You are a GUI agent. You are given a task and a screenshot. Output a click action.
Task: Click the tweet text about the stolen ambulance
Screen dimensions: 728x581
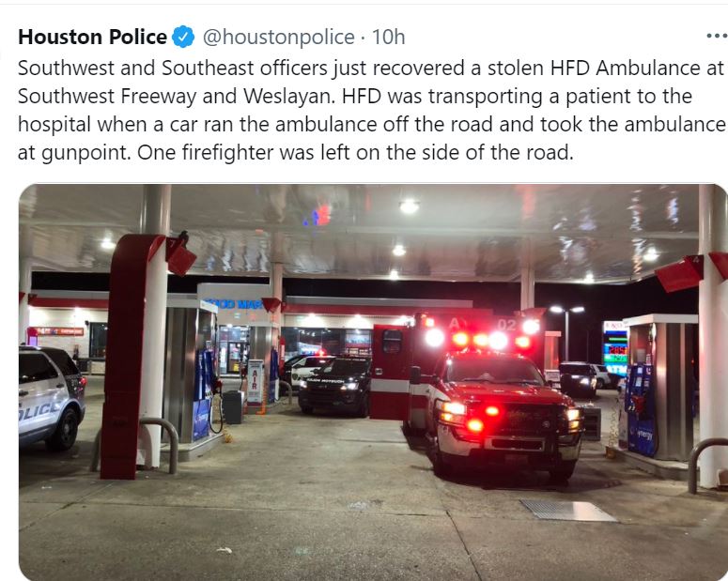pos(371,110)
